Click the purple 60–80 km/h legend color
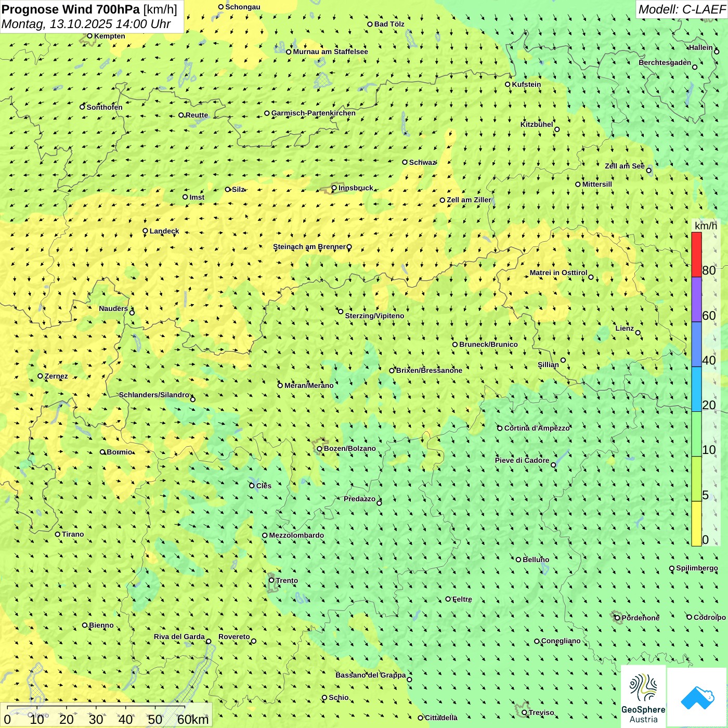 click(x=696, y=300)
